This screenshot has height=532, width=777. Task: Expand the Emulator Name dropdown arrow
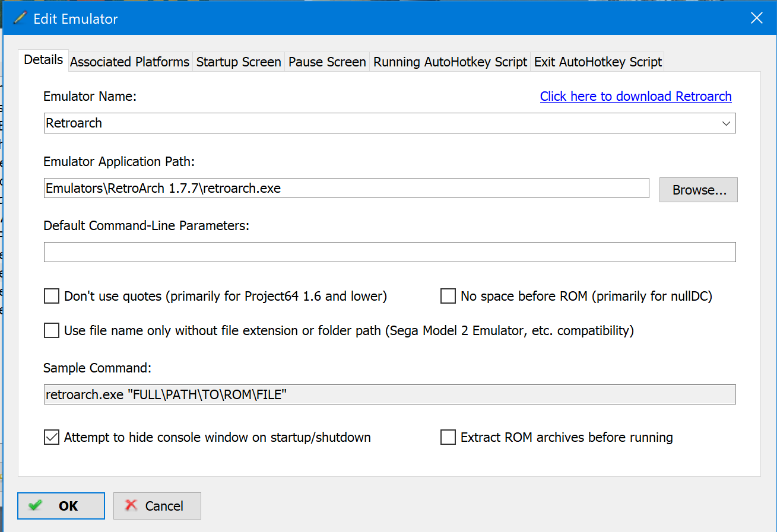coord(726,123)
